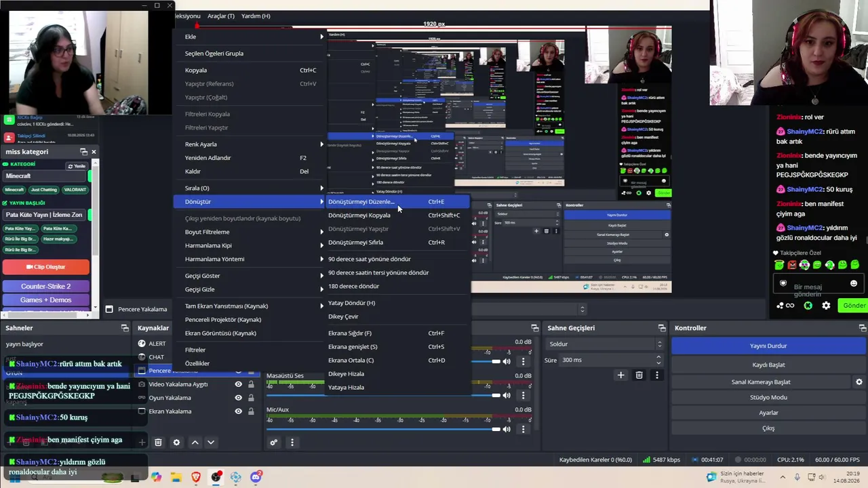Viewport: 868px width, 488px height.
Task: Expand the Sırala (O) submenu
Action: (250, 188)
